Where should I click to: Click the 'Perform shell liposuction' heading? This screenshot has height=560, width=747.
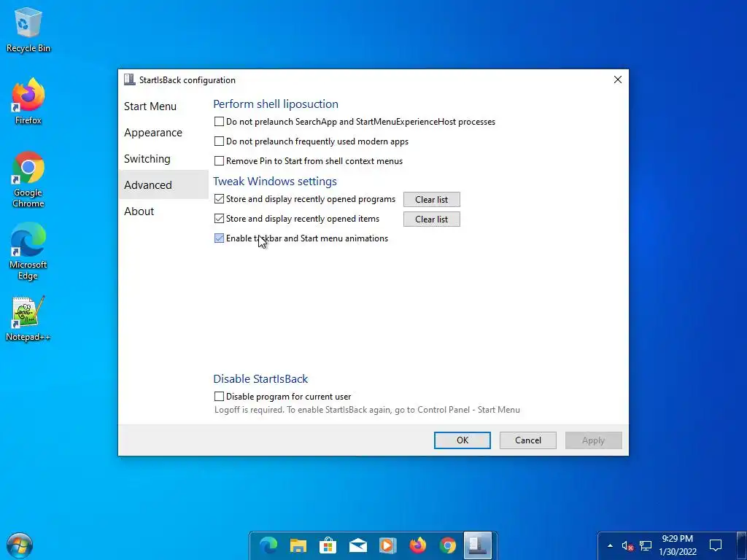tap(276, 104)
